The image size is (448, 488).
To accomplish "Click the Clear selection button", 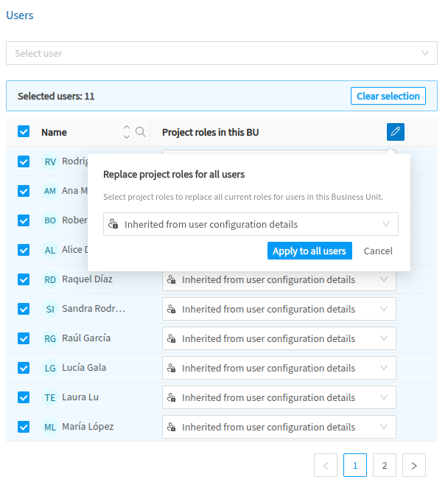I will [x=388, y=96].
